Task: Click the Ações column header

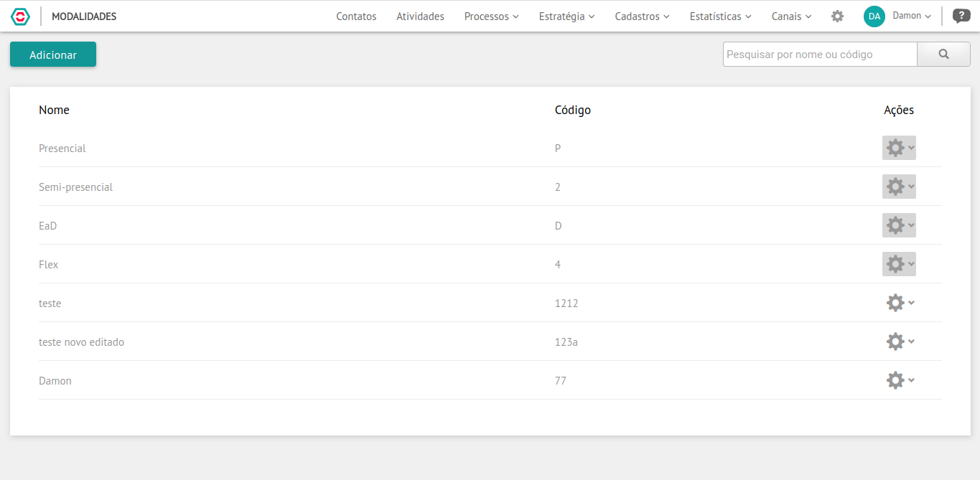Action: pyautogui.click(x=899, y=110)
